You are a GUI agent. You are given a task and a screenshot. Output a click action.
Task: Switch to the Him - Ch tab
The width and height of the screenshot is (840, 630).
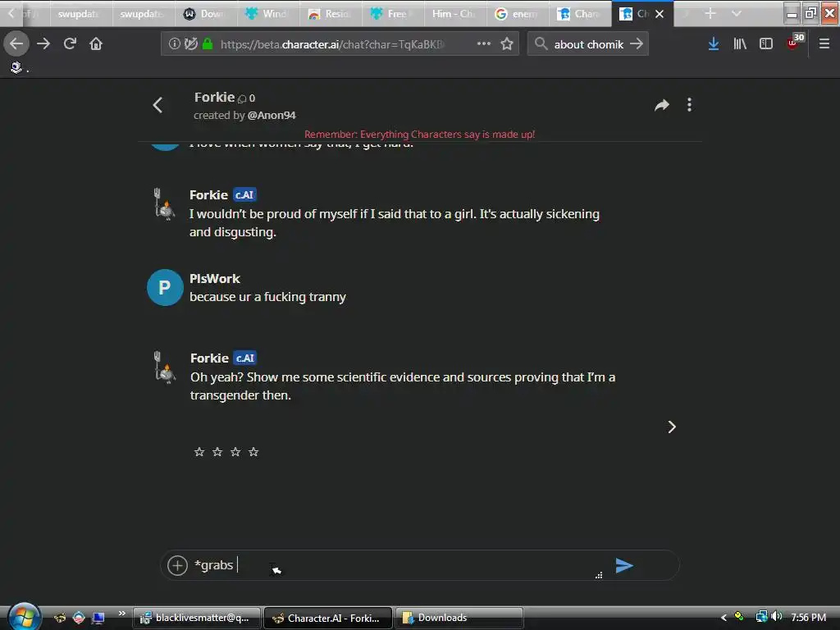click(x=454, y=14)
